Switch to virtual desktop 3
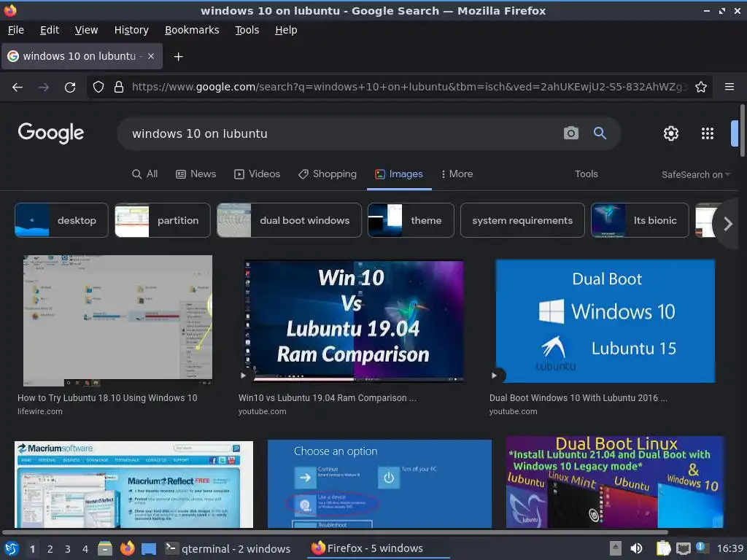 [68, 549]
